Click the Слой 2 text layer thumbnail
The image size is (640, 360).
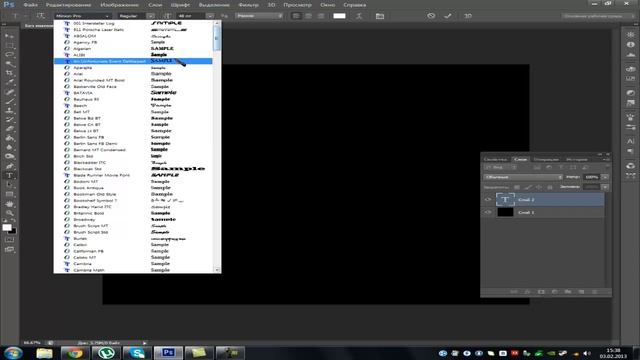[x=505, y=200]
